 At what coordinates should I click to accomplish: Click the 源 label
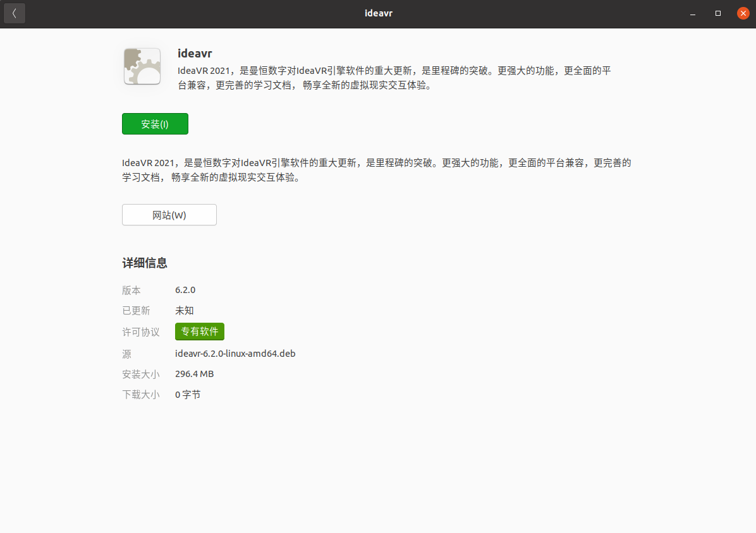coord(127,354)
